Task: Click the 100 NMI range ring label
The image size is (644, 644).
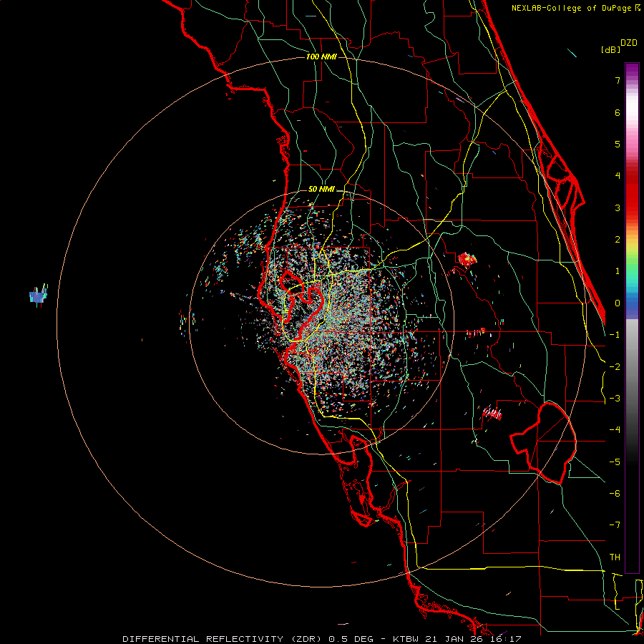Action: pos(321,57)
